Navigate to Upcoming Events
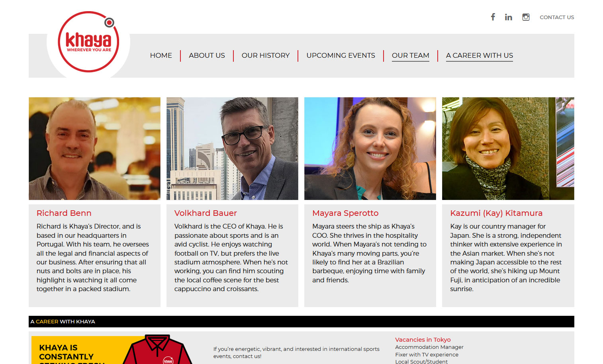This screenshot has height=364, width=603. 341,55
